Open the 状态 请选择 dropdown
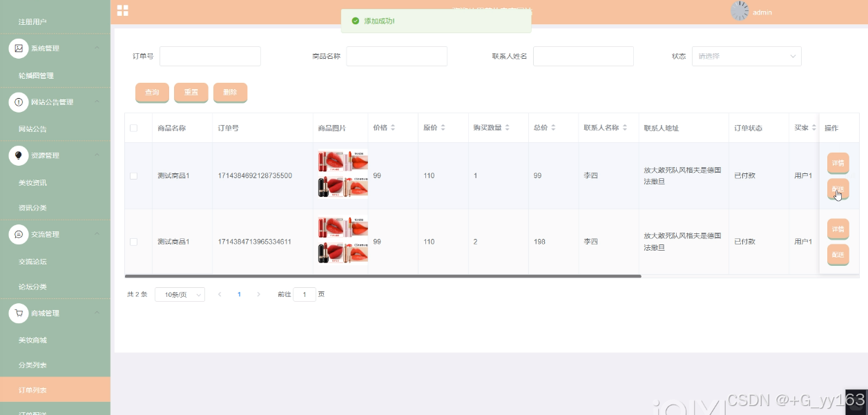 [746, 56]
